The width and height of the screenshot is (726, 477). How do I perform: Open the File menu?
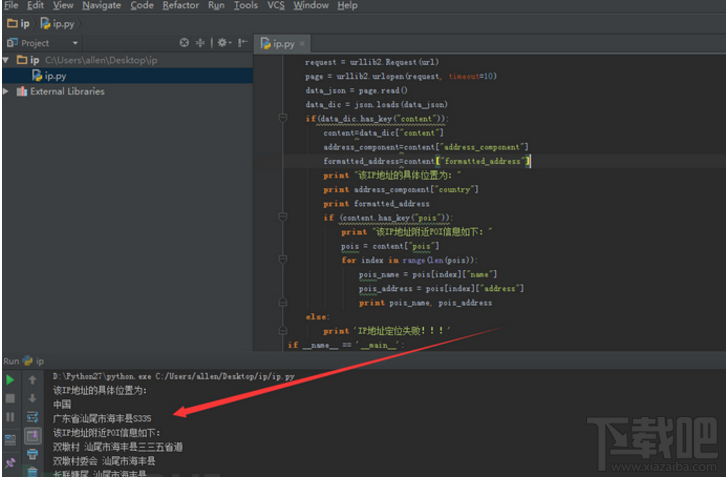tap(11, 6)
